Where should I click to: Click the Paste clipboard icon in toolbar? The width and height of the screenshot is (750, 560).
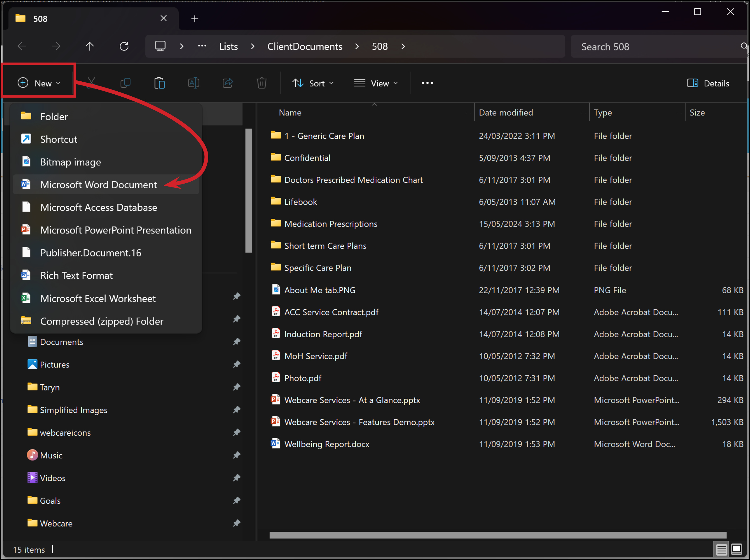coord(159,83)
